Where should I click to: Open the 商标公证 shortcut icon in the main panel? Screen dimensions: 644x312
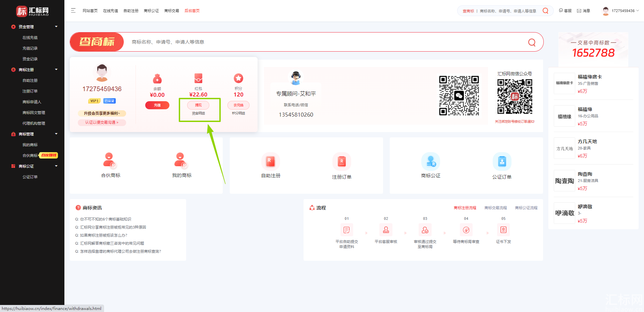click(431, 161)
